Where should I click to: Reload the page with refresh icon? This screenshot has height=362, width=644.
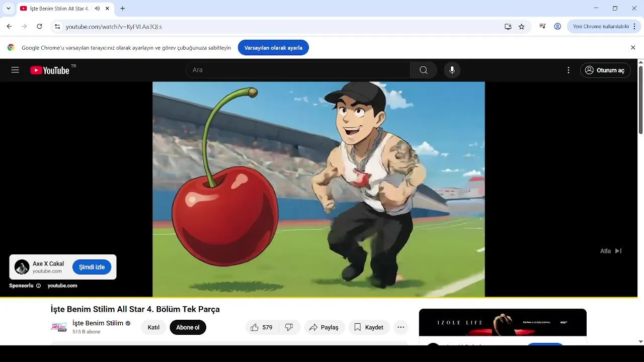tap(39, 26)
